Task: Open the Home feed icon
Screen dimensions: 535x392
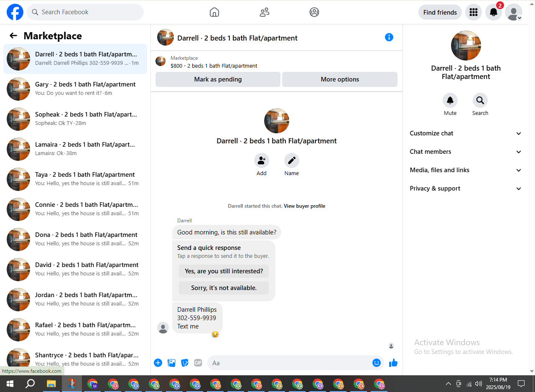Action: coord(214,12)
